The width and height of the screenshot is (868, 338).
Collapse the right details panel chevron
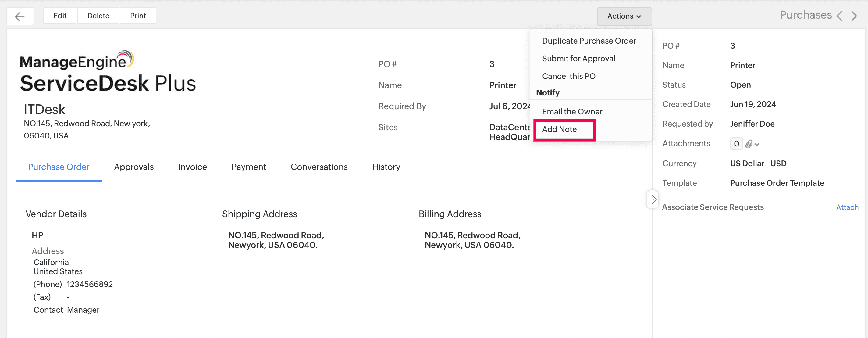pyautogui.click(x=653, y=200)
